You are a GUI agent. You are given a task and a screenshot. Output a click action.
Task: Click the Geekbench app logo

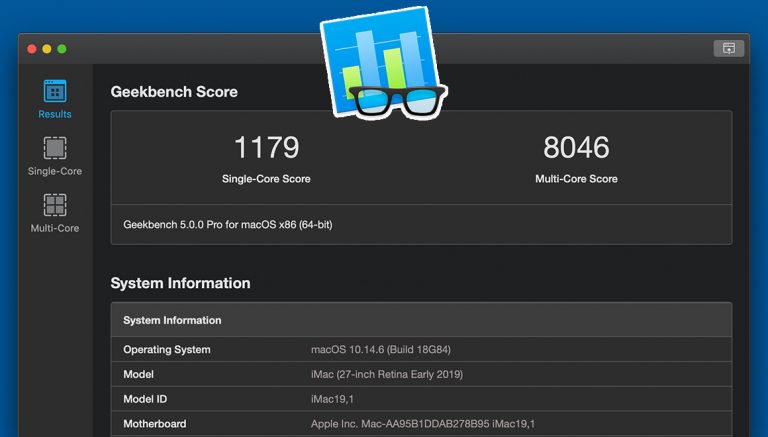tap(384, 64)
